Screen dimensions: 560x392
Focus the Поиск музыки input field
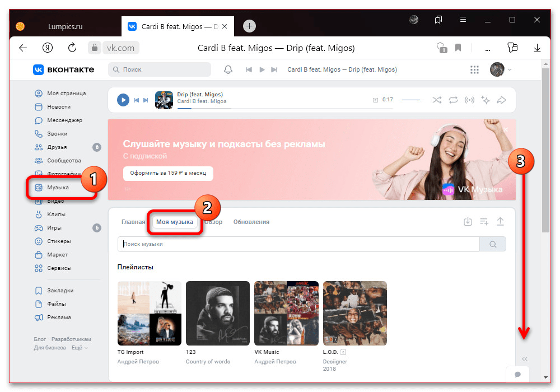tap(298, 244)
